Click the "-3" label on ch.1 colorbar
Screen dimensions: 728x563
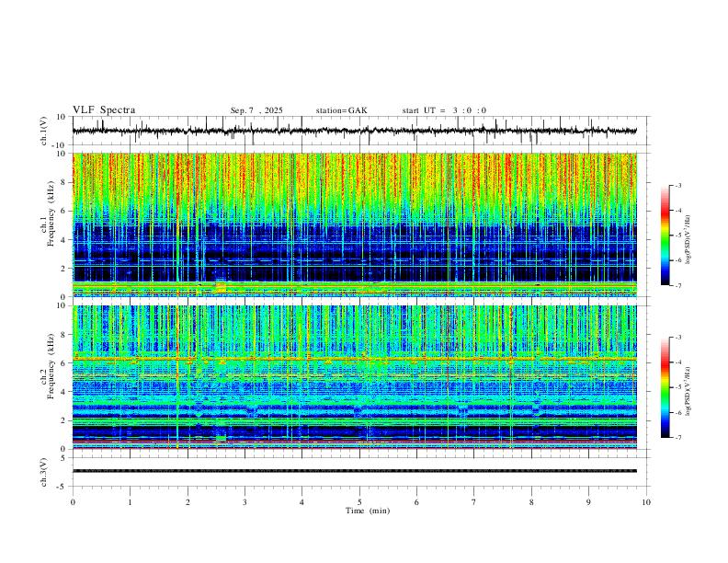678,185
